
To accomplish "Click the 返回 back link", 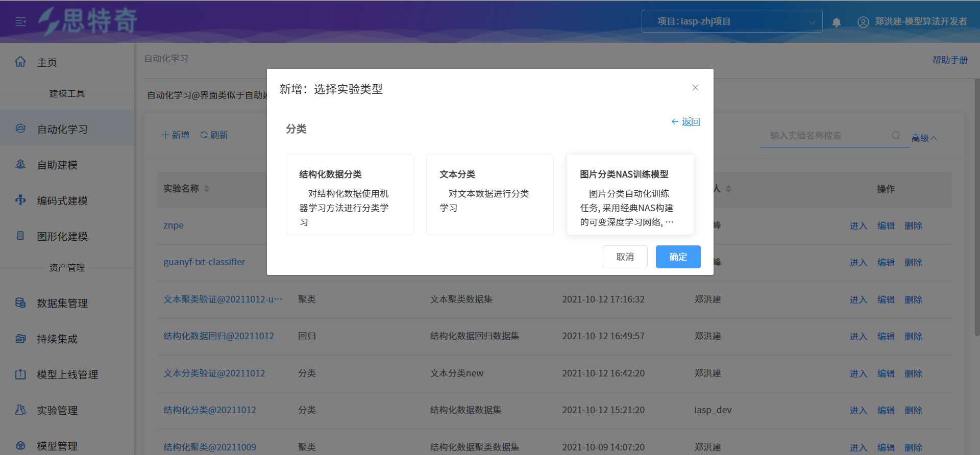I will [685, 122].
